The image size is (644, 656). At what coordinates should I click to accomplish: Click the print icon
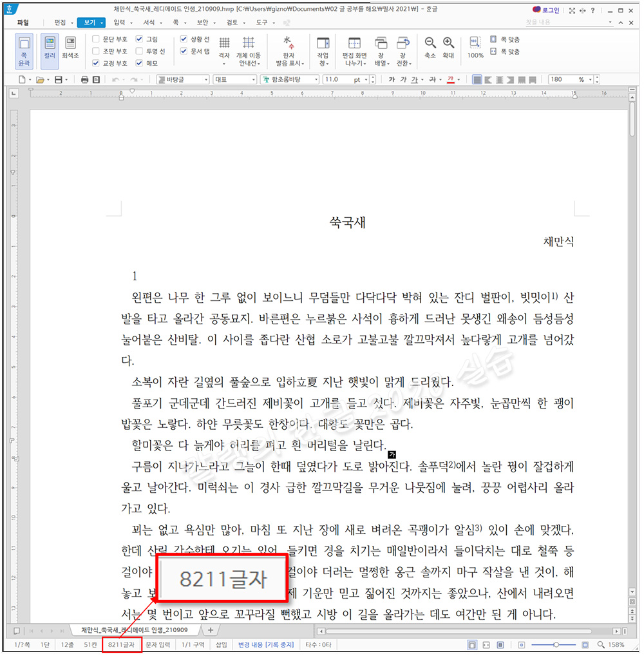pos(84,79)
